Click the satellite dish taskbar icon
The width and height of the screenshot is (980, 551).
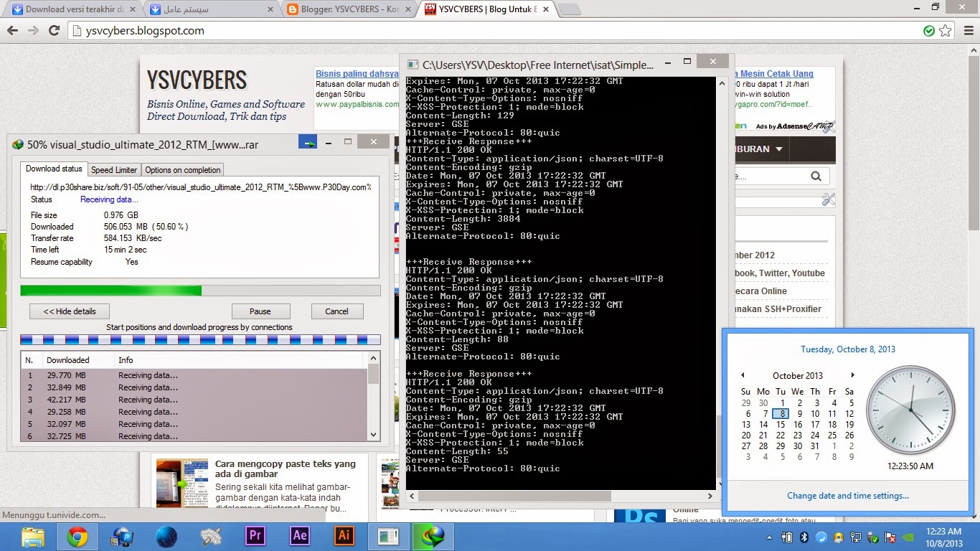(x=211, y=536)
